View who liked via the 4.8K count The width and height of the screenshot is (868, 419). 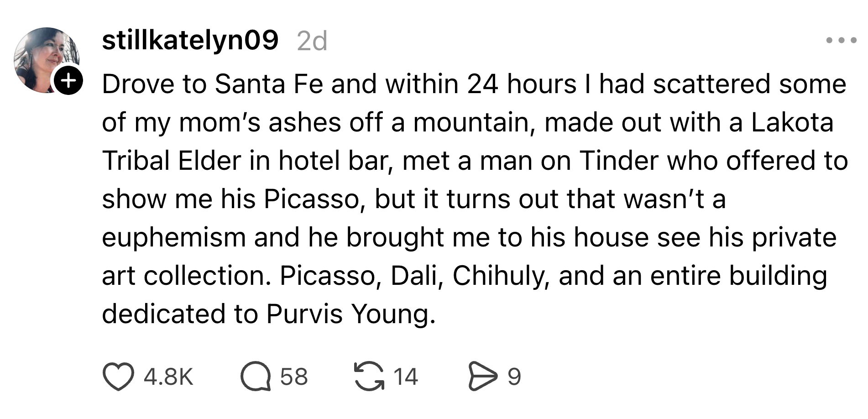pyautogui.click(x=168, y=377)
